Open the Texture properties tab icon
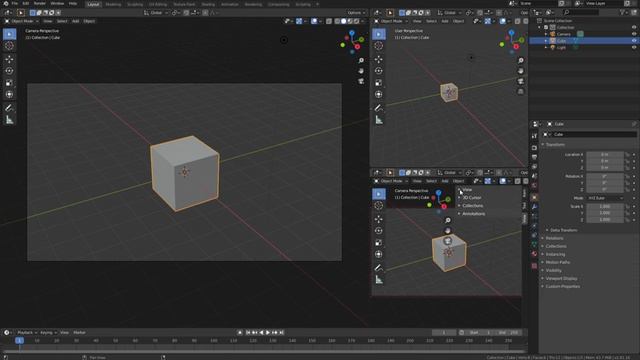Image resolution: width=640 pixels, height=360 pixels. click(534, 266)
